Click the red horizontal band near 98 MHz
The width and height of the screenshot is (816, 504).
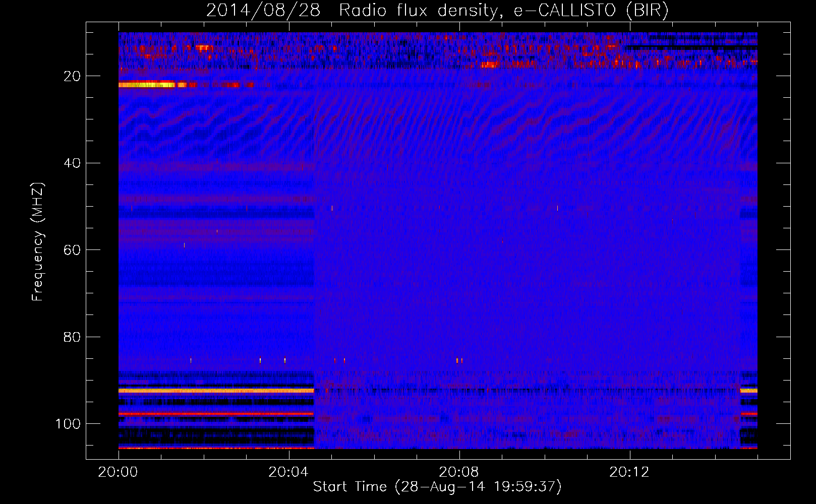(216, 414)
